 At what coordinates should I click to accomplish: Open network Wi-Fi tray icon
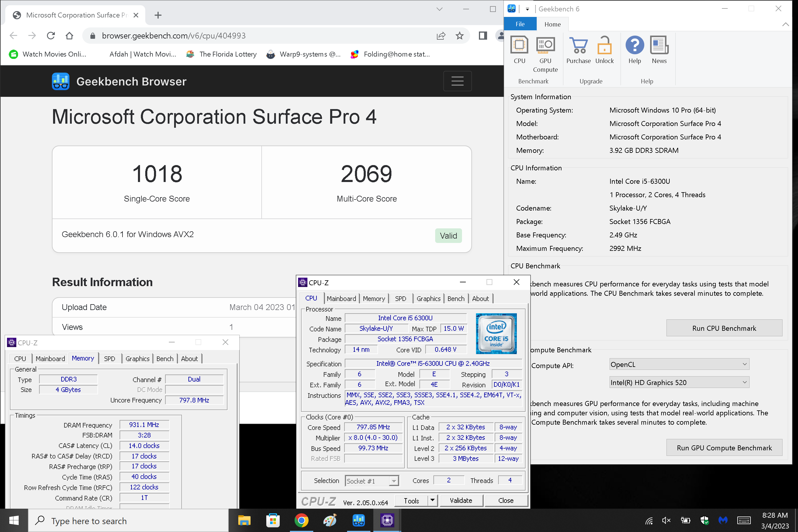pos(649,520)
